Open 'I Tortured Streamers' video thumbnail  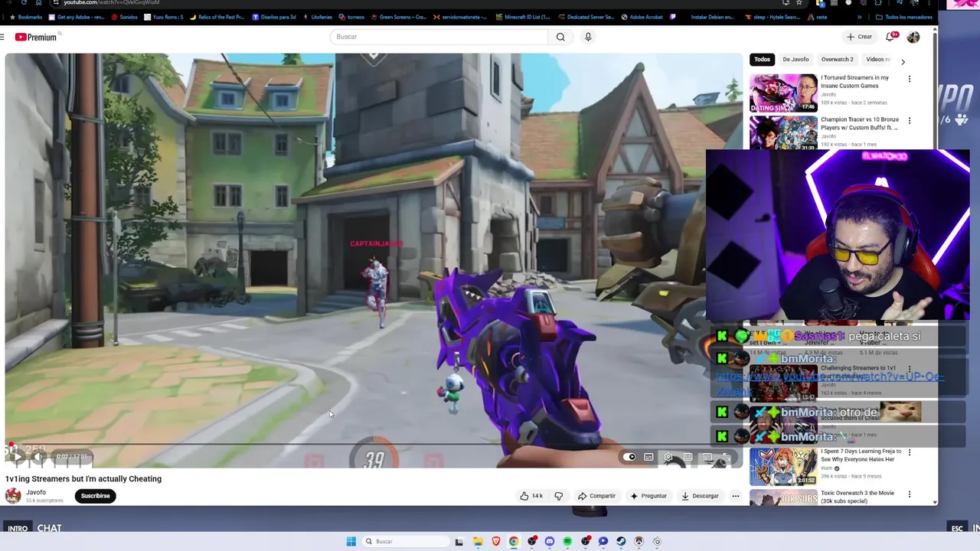(x=783, y=93)
